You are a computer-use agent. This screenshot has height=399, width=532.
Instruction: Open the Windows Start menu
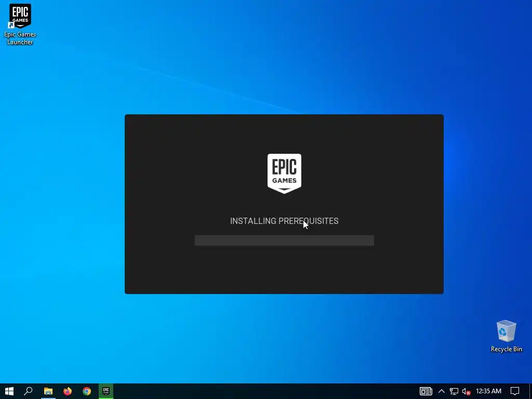click(x=9, y=391)
